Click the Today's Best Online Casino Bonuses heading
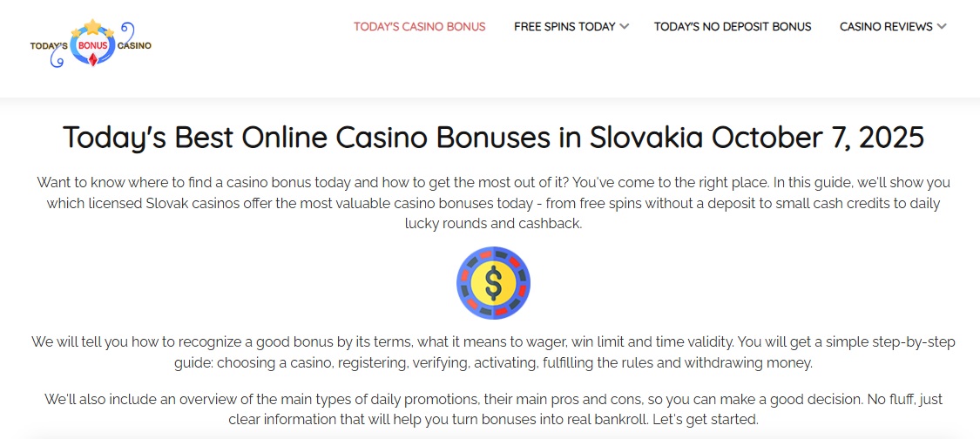This screenshot has height=439, width=980. (493, 138)
